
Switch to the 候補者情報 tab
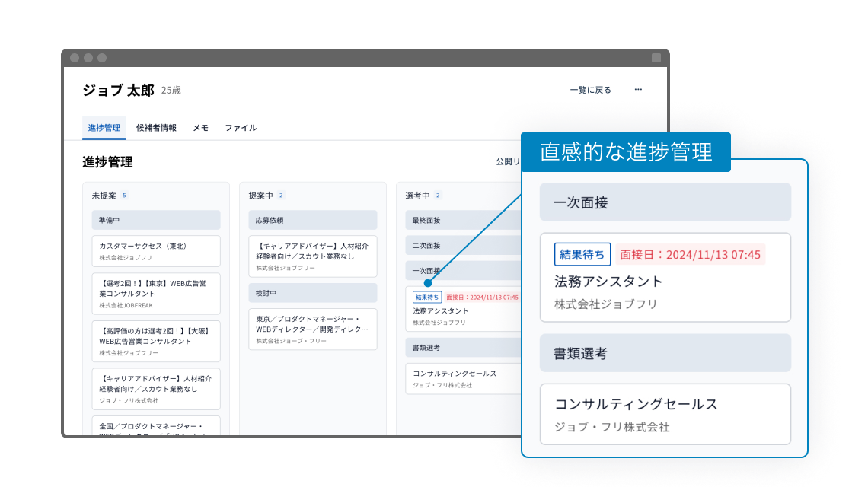156,128
